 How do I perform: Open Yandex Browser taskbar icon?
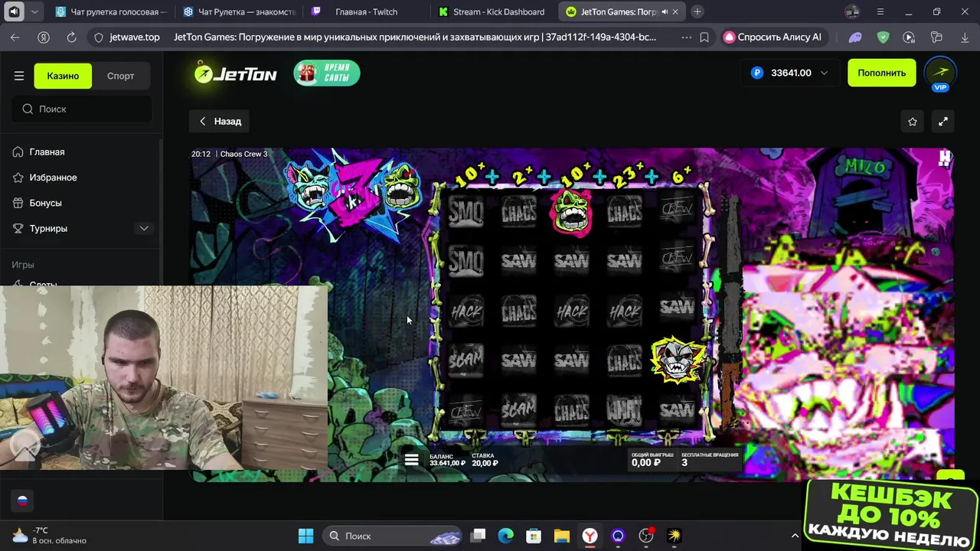[590, 536]
